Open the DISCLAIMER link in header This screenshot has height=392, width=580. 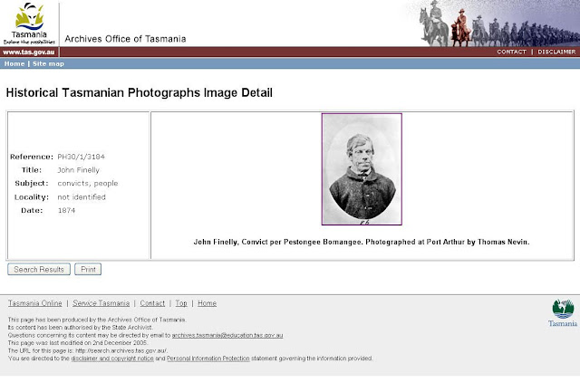pyautogui.click(x=556, y=52)
